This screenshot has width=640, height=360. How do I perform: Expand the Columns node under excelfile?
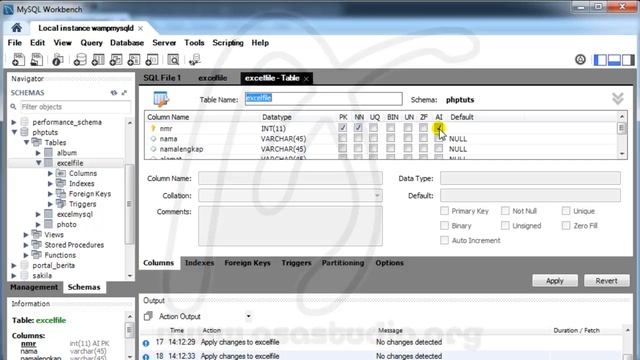click(x=51, y=173)
